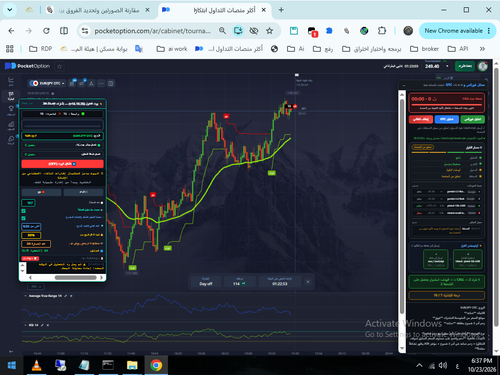Screen dimensions: 500x375
Task: Open Chrome side panel icon
Action: [64, 31]
